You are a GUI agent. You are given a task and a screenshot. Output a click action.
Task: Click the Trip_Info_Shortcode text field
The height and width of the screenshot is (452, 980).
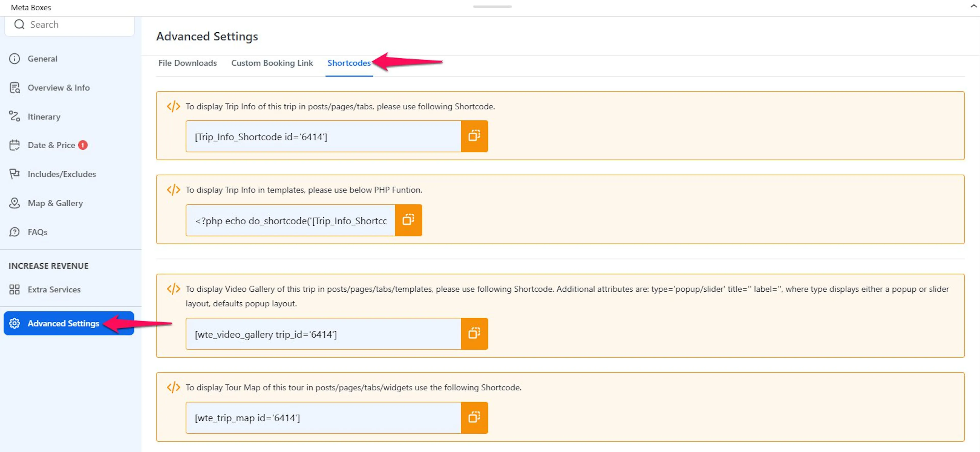pos(323,136)
